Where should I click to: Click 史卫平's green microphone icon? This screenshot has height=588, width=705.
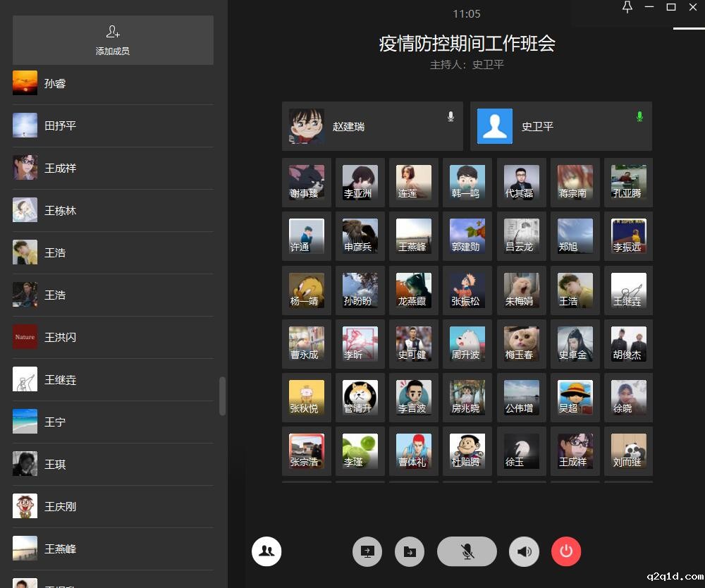coord(639,117)
